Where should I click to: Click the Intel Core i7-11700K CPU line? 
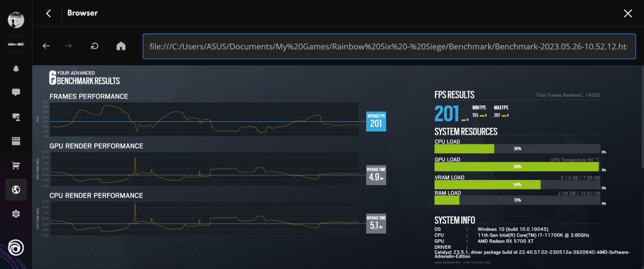[533, 235]
